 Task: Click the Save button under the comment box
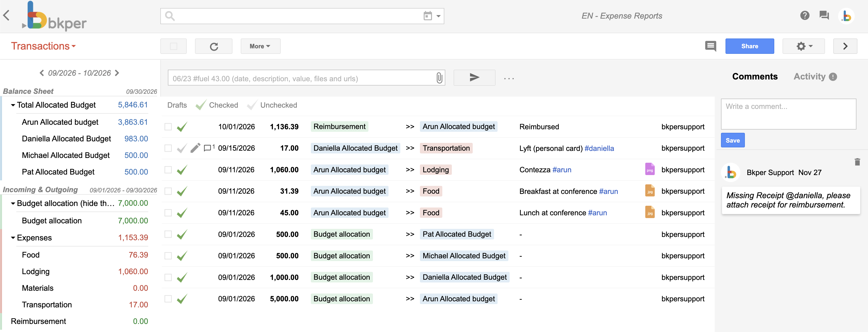coord(733,140)
